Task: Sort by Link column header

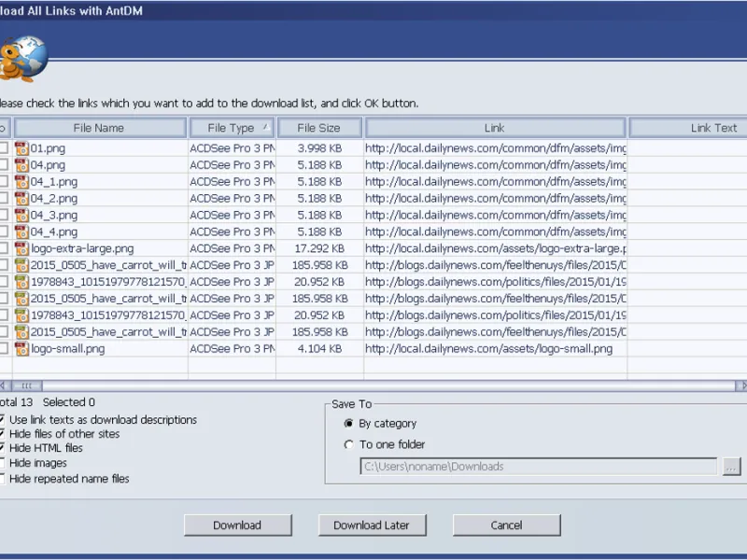Action: tap(495, 128)
